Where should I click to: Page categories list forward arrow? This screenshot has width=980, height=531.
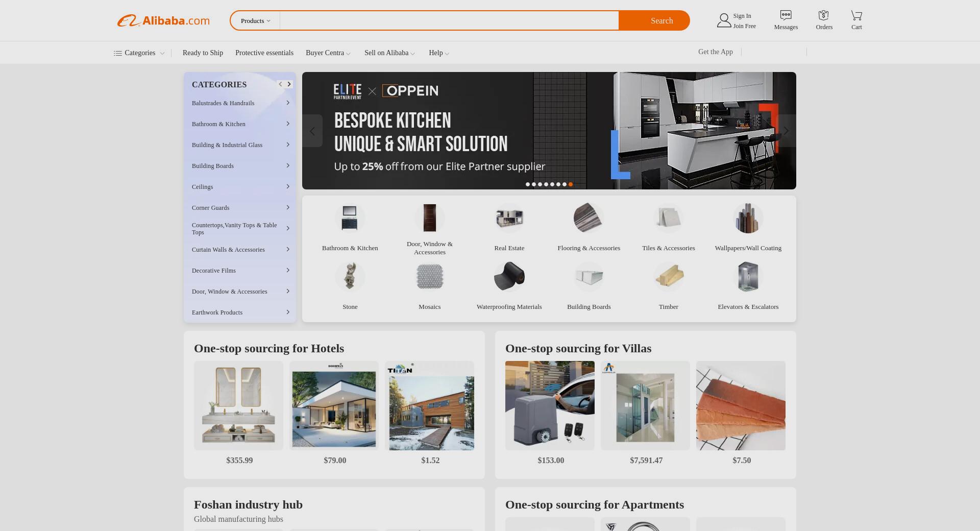click(x=289, y=84)
